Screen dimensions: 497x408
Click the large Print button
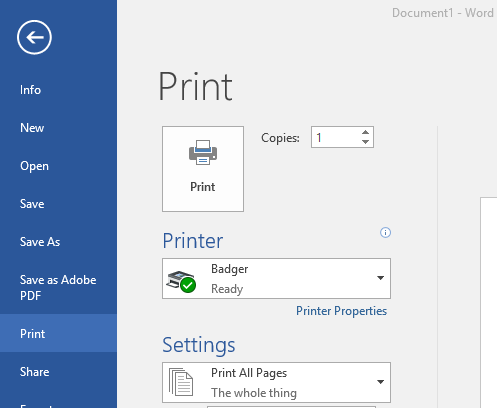[x=203, y=169]
